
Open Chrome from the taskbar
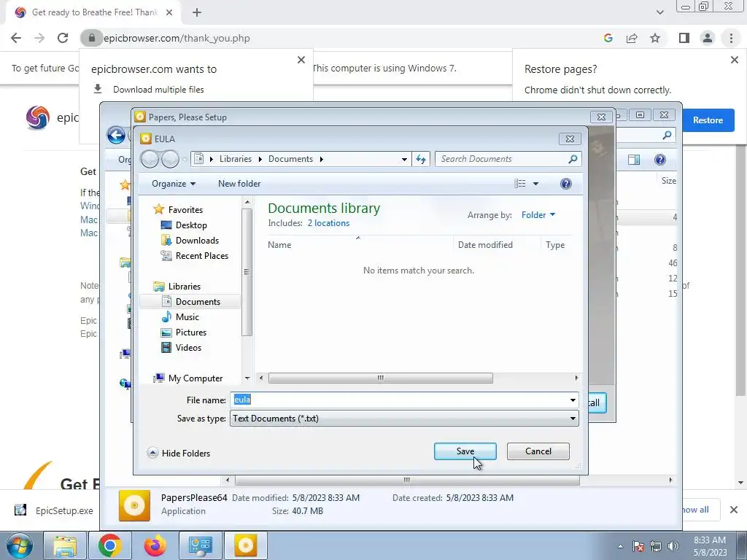point(110,545)
